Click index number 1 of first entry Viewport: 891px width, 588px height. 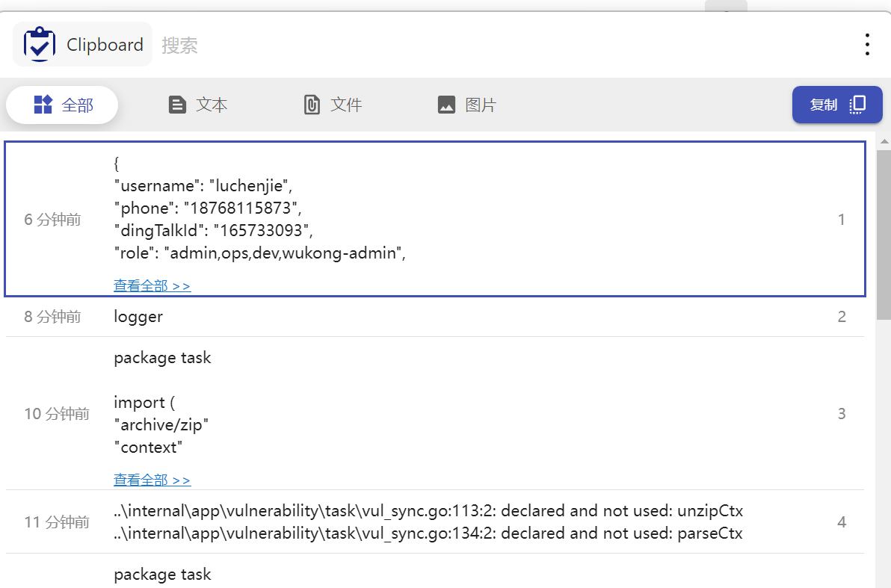click(842, 220)
